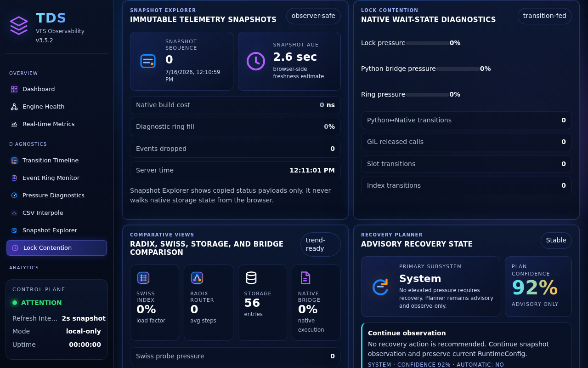
Task: Click the Native Bridge document icon
Action: (x=305, y=278)
